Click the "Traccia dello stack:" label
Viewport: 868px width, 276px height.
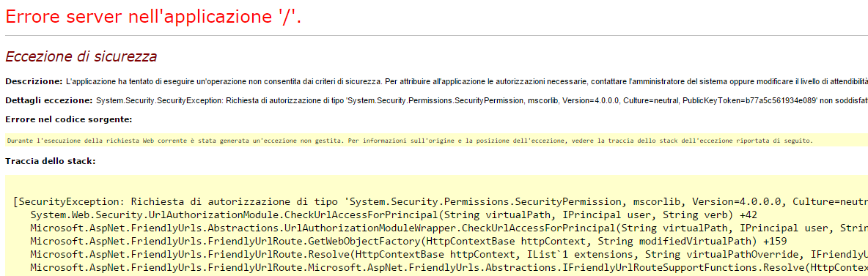click(51, 162)
